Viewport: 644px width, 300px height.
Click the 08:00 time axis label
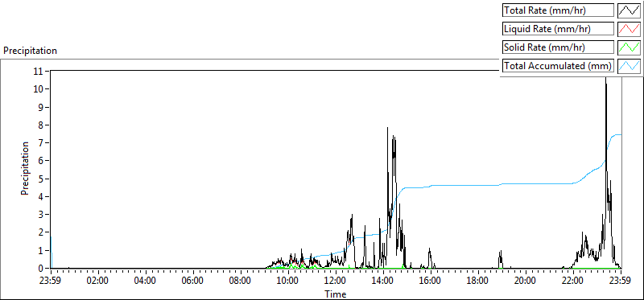coord(241,282)
